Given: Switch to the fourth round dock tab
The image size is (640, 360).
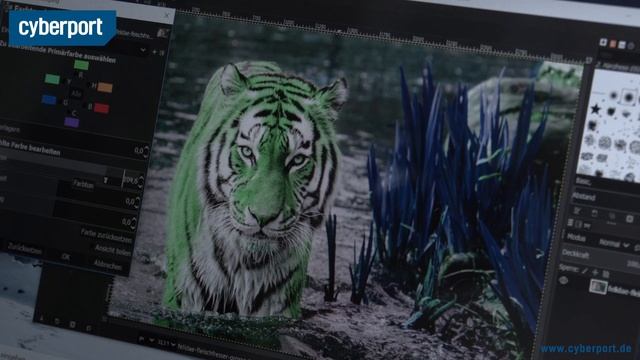Looking at the screenshot, I should (631, 46).
